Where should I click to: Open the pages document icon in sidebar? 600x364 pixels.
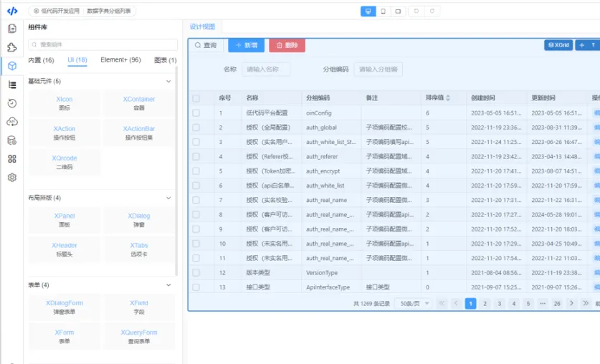tap(12, 29)
